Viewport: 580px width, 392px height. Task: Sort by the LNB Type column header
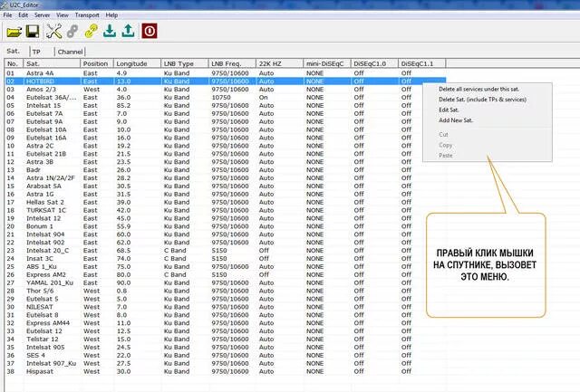185,63
